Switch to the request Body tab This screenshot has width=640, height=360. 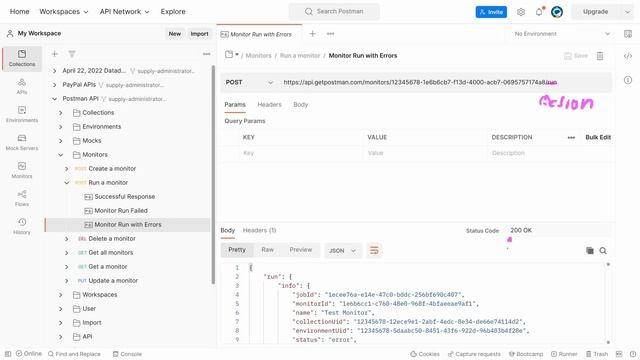click(300, 104)
